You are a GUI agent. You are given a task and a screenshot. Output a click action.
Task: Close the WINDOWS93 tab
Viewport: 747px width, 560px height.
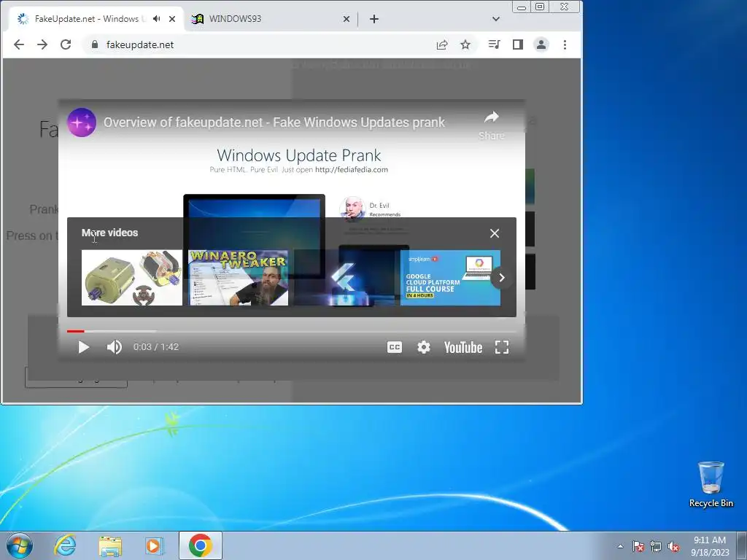click(347, 19)
